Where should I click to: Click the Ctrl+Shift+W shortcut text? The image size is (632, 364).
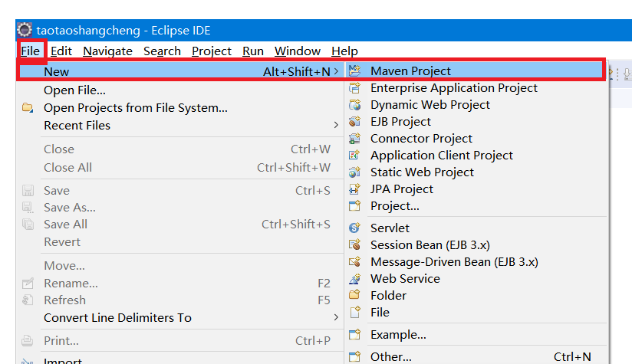point(294,167)
